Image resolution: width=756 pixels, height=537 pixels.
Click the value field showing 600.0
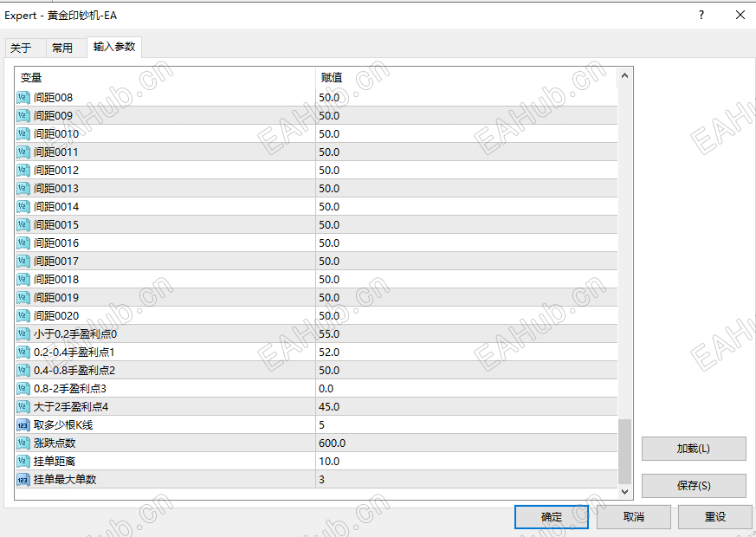click(x=390, y=443)
